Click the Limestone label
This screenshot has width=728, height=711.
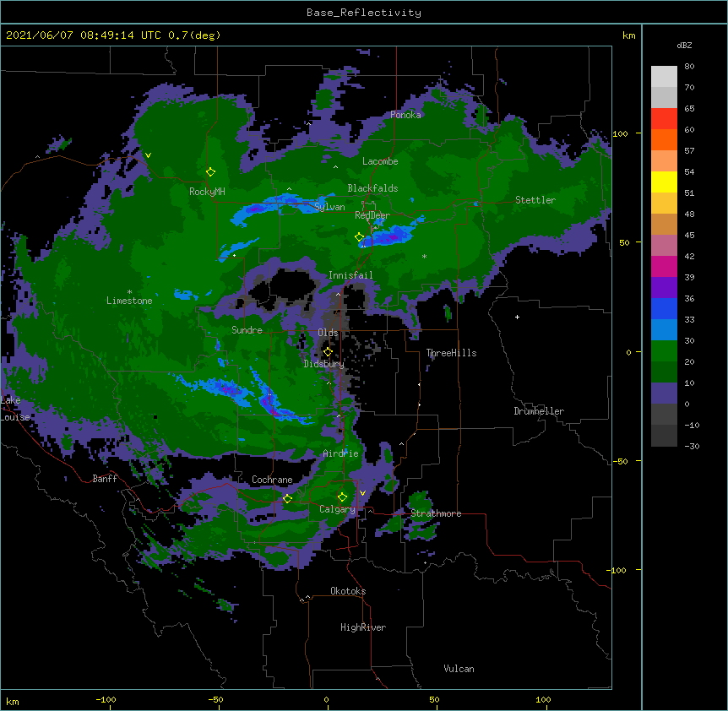tap(129, 301)
